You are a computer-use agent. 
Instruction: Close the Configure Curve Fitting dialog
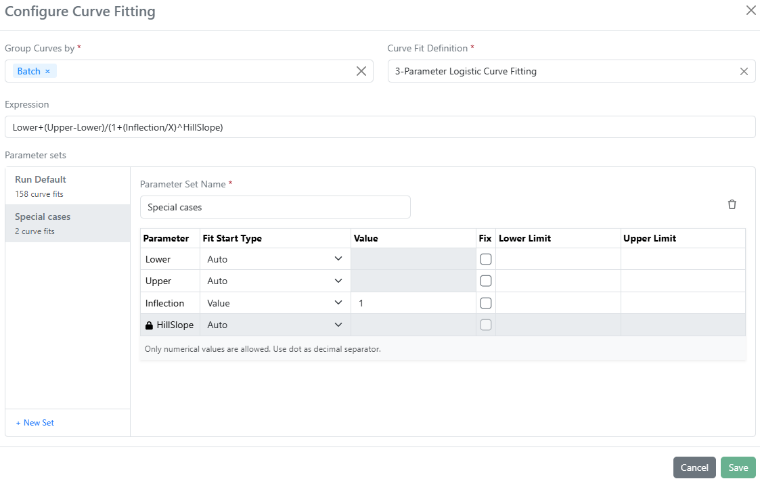(751, 10)
